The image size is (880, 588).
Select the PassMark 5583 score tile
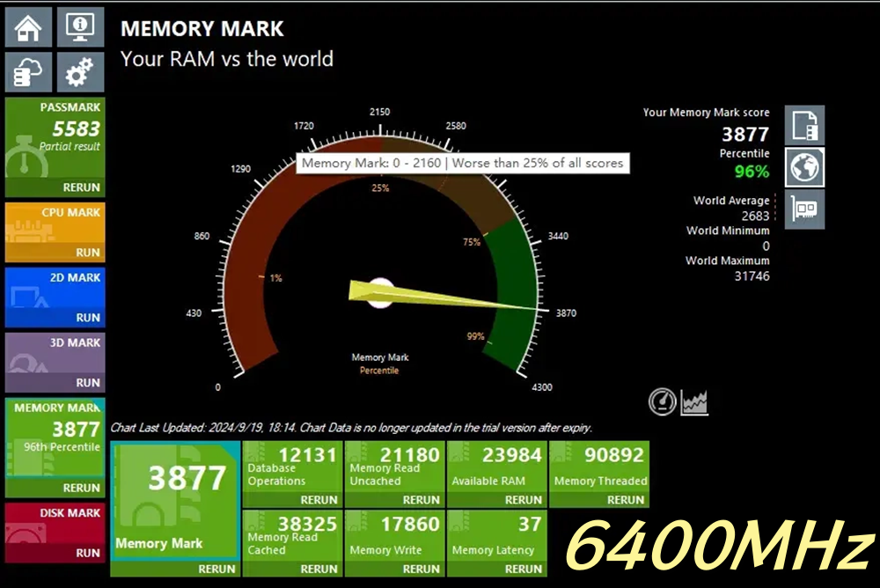click(55, 147)
